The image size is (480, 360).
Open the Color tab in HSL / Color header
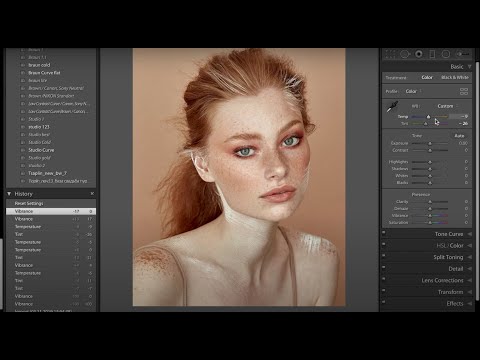457,246
